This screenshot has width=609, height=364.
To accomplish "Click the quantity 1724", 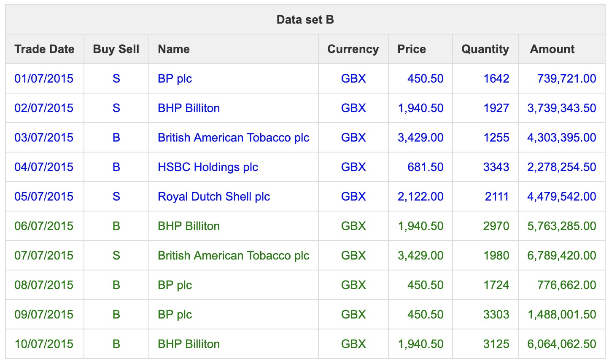I will (x=496, y=285).
